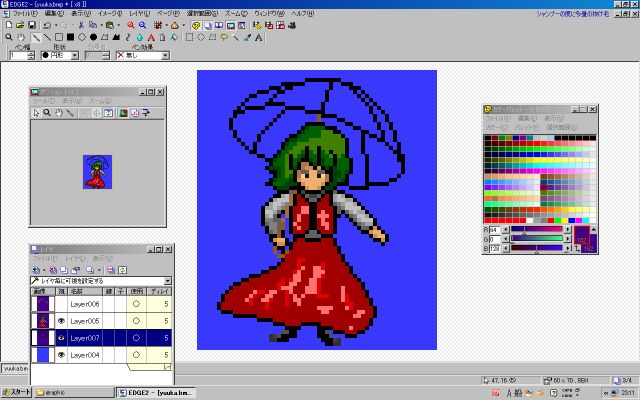Toggle visibility eye of Layer004
Viewport: 640px width, 400px height.
[x=61, y=355]
